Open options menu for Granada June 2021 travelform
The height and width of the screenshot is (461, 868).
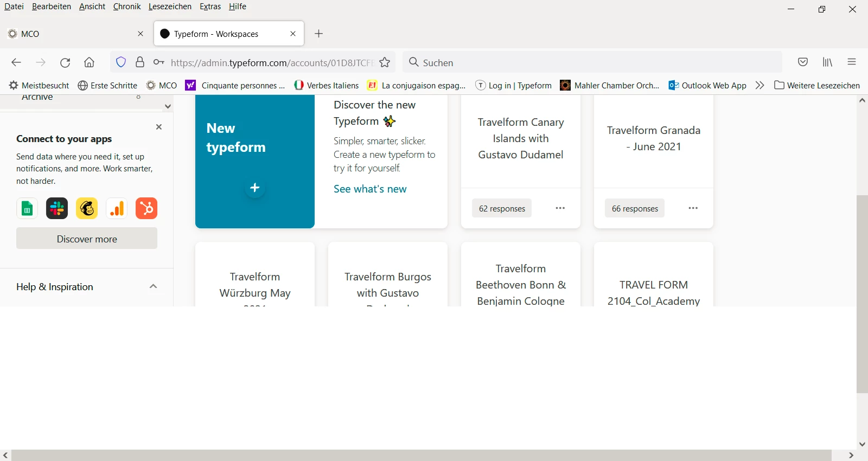(693, 208)
